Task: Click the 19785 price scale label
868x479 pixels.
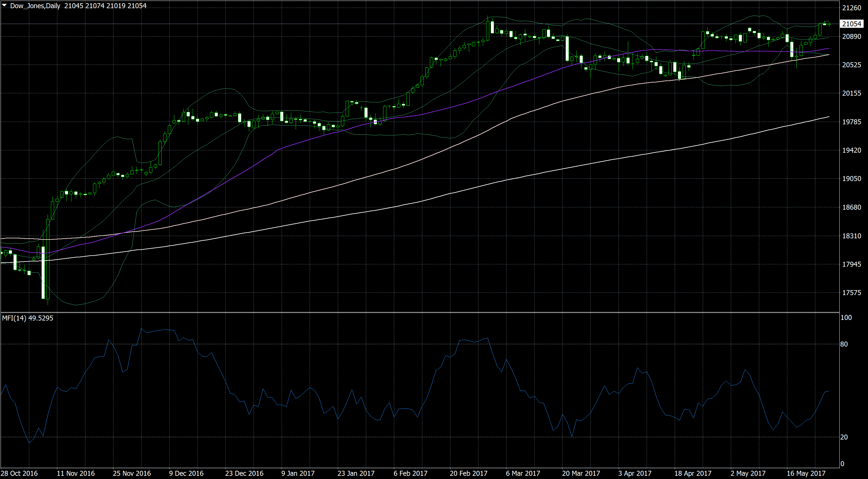Action: (852, 122)
